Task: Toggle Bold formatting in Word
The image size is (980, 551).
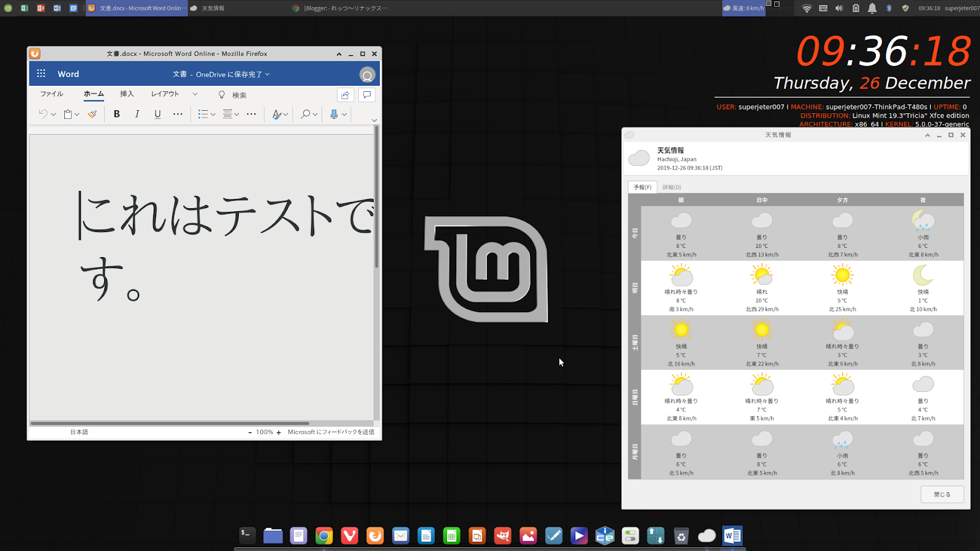Action: (x=116, y=114)
